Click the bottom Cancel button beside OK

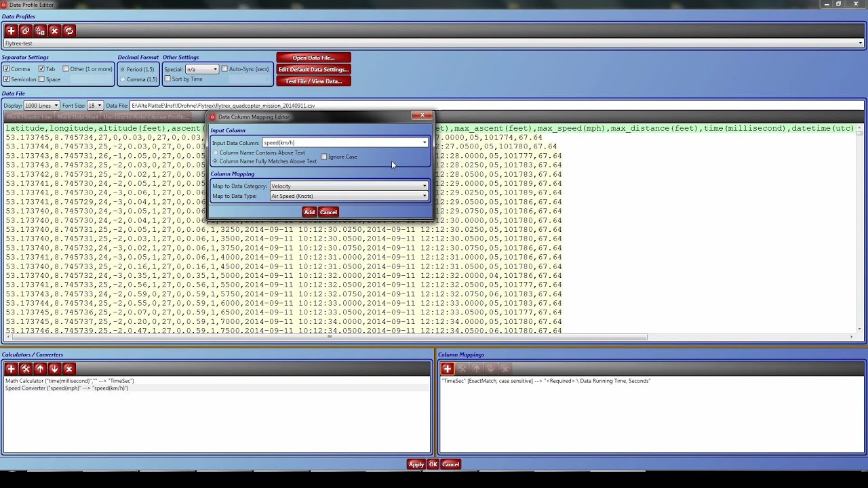[x=450, y=464]
